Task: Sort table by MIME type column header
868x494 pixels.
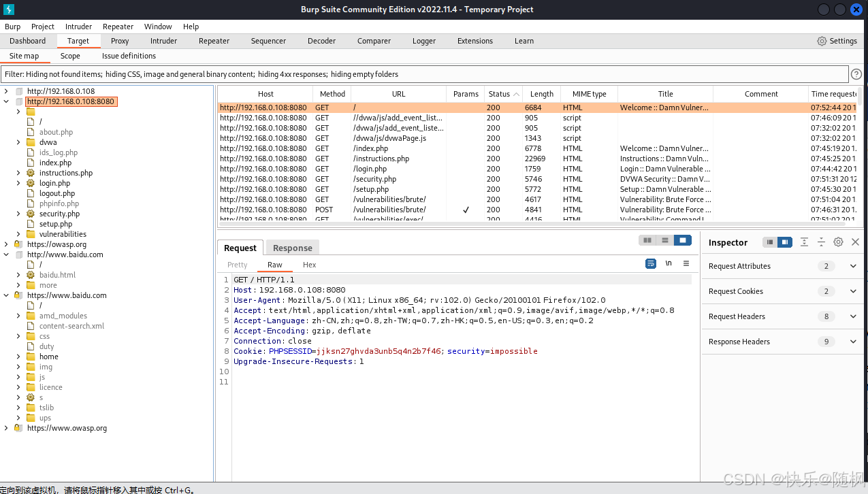Action: tap(589, 94)
